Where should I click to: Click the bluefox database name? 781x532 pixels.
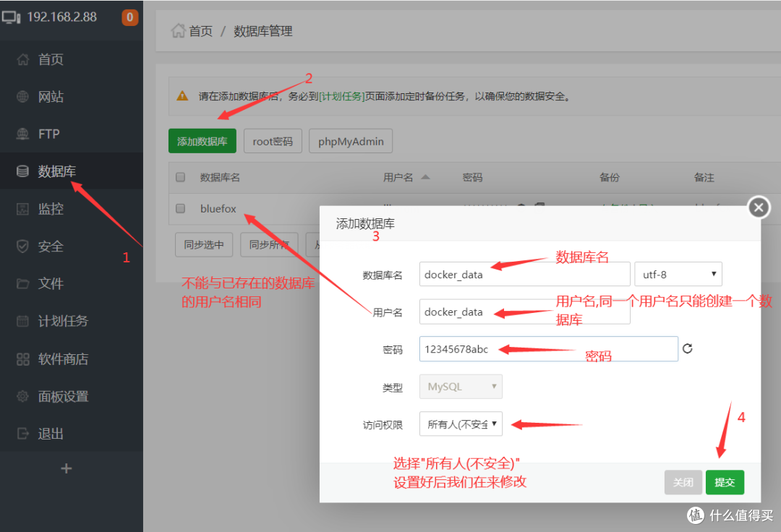coord(218,208)
